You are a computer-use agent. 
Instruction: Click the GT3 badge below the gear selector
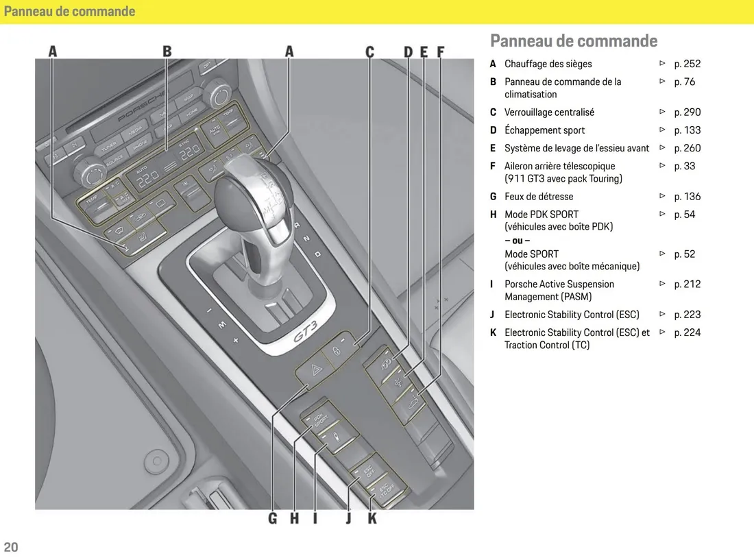306,331
